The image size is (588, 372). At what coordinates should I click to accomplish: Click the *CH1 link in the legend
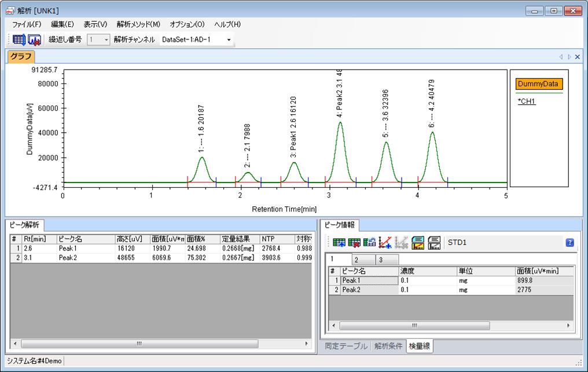point(527,101)
